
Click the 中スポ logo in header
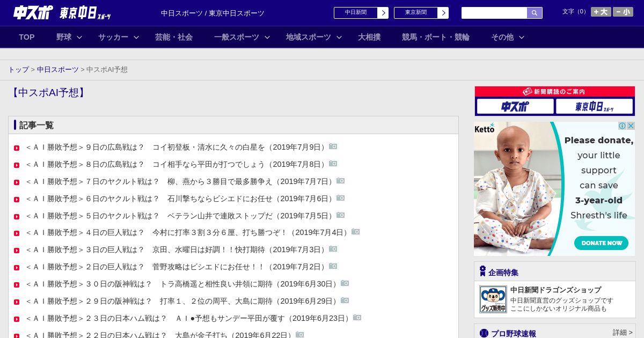(x=33, y=12)
